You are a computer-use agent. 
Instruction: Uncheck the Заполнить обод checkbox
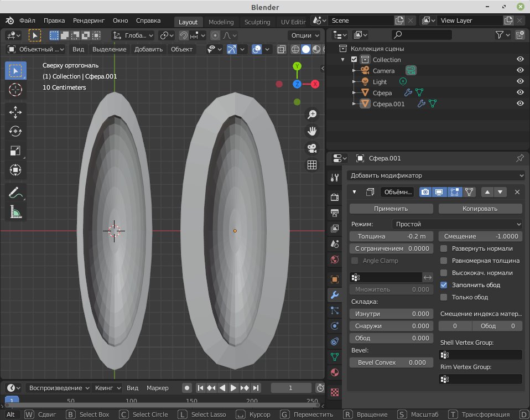click(x=444, y=285)
